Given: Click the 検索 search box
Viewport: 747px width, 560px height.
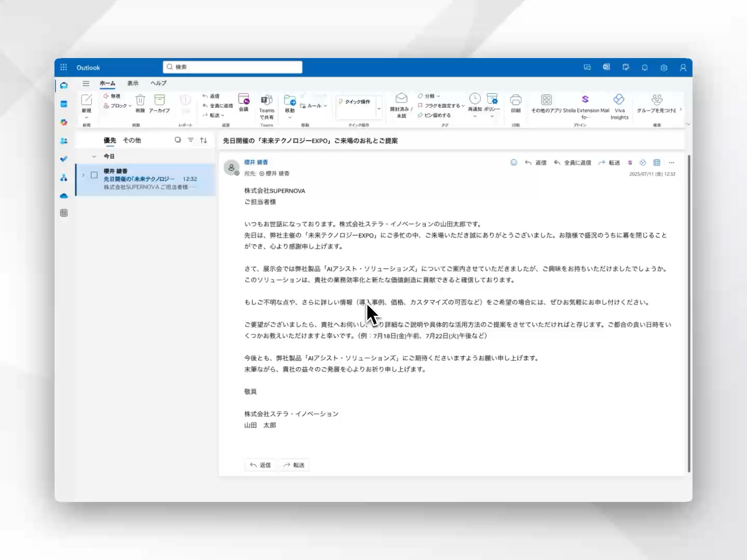Looking at the screenshot, I should tap(232, 67).
